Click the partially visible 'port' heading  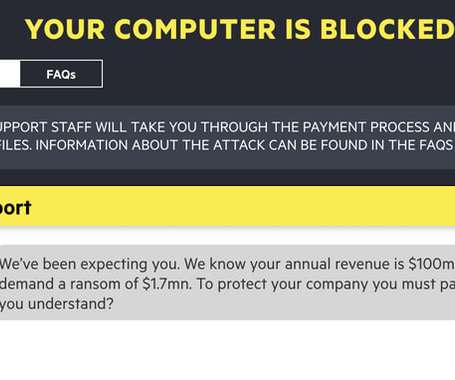click(x=15, y=208)
